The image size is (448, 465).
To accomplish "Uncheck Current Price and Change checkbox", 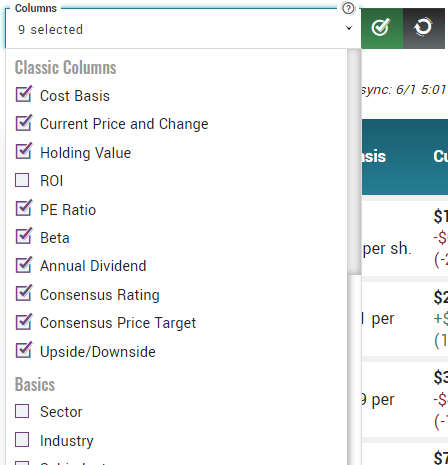I will 23,123.
